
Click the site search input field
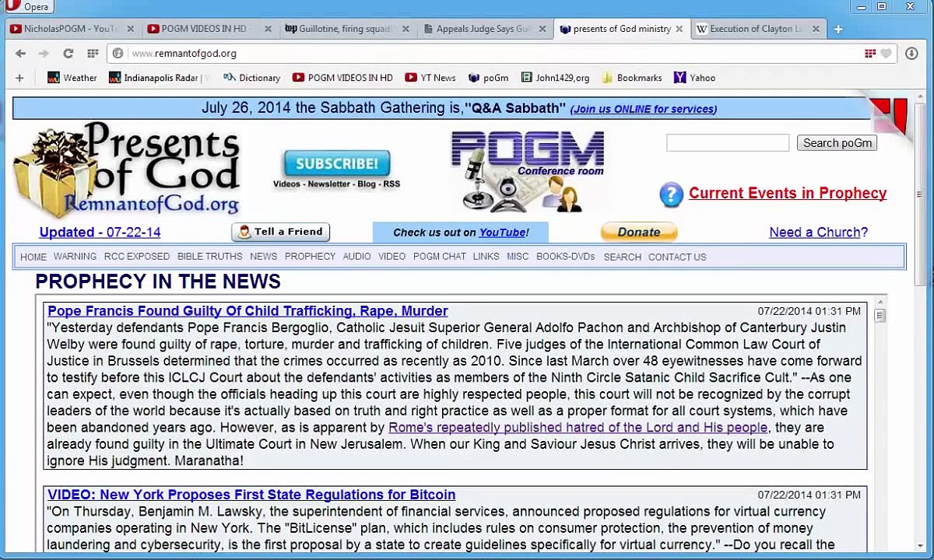[728, 143]
